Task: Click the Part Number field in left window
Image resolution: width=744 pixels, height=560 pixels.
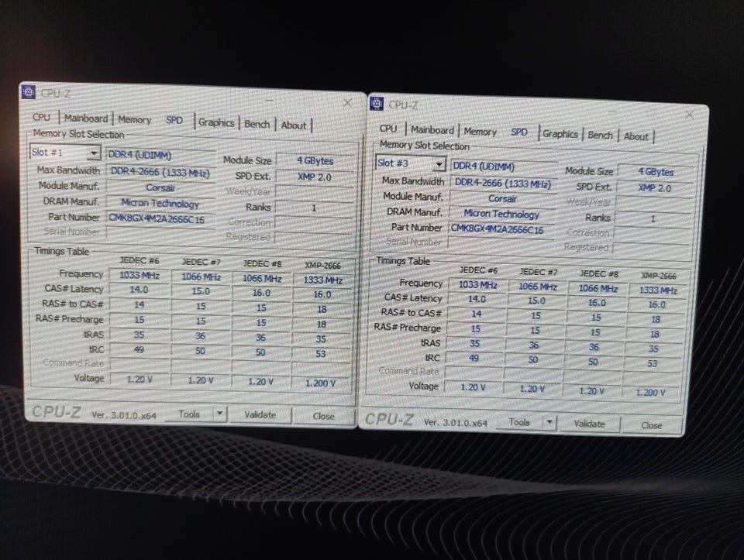Action: click(160, 219)
